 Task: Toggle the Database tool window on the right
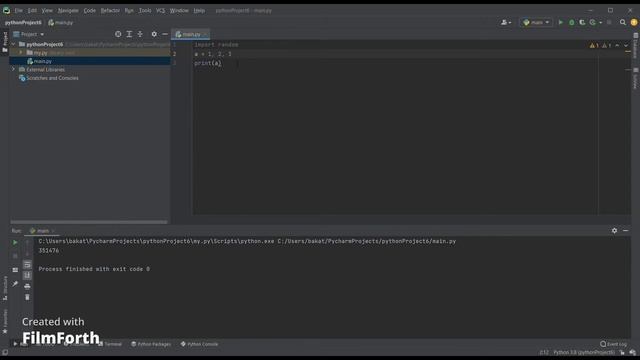click(636, 46)
